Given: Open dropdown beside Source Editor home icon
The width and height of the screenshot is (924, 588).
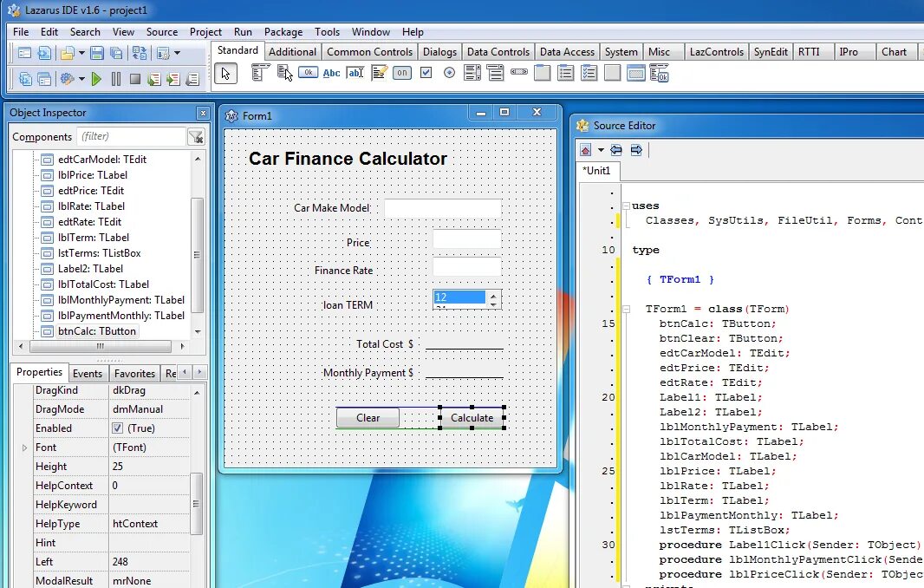Looking at the screenshot, I should pyautogui.click(x=601, y=150).
